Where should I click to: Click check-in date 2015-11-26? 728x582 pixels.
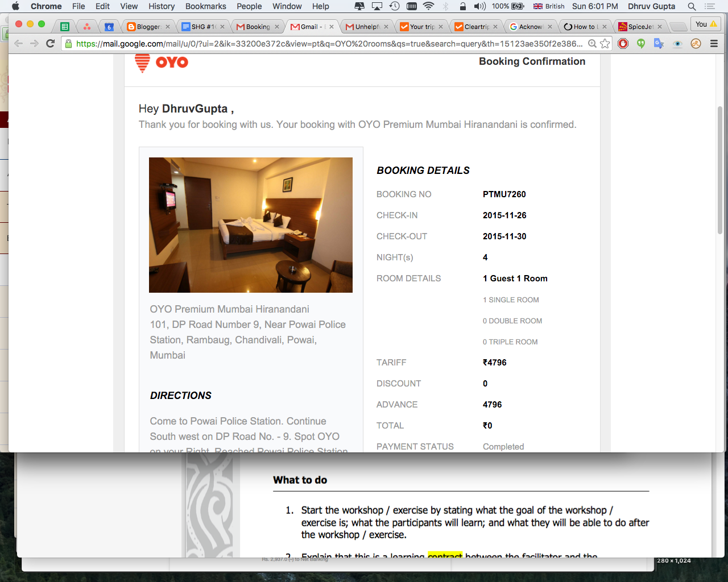[x=504, y=215]
